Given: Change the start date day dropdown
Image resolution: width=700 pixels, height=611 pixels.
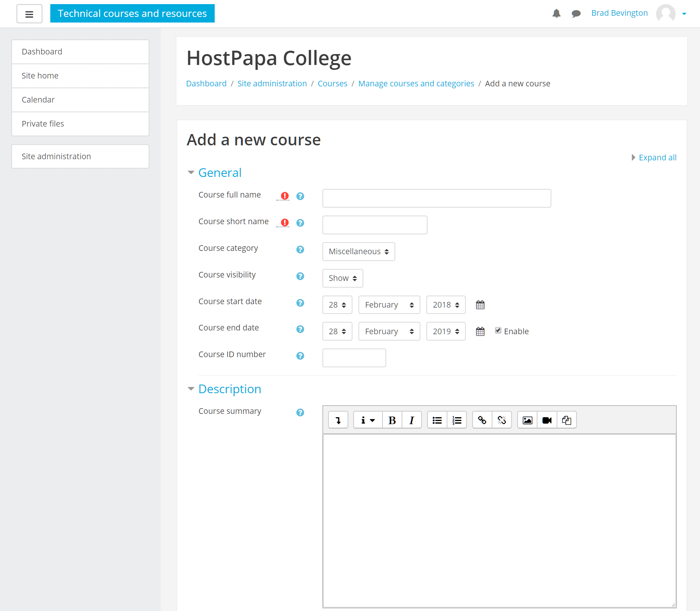Looking at the screenshot, I should tap(337, 305).
